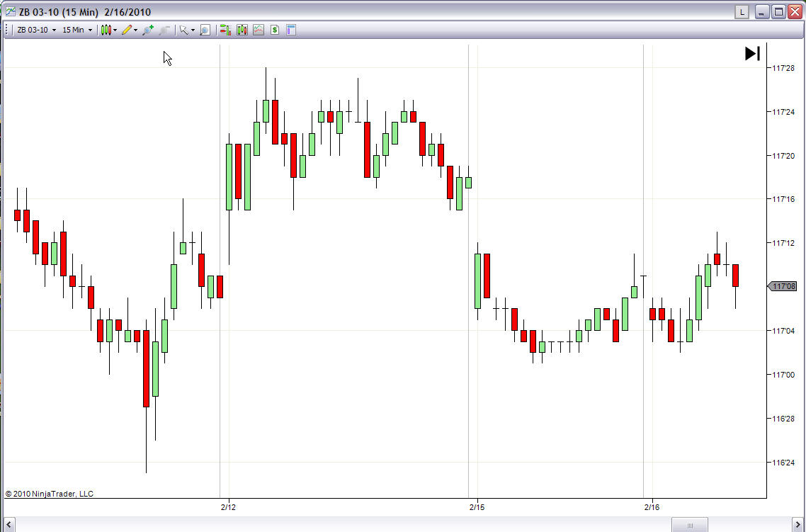Click the candlestick chart style icon

coord(106,30)
